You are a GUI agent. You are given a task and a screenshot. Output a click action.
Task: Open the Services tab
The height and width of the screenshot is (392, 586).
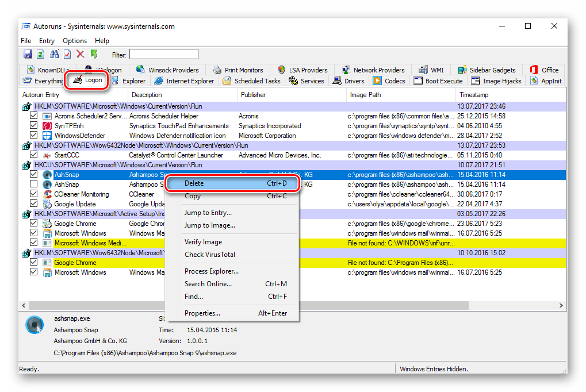tap(307, 81)
